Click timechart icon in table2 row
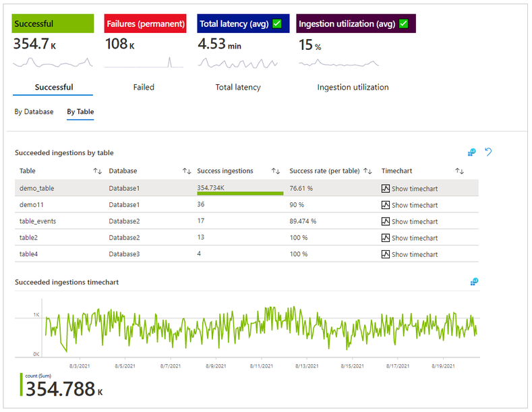532x412 pixels. click(386, 238)
